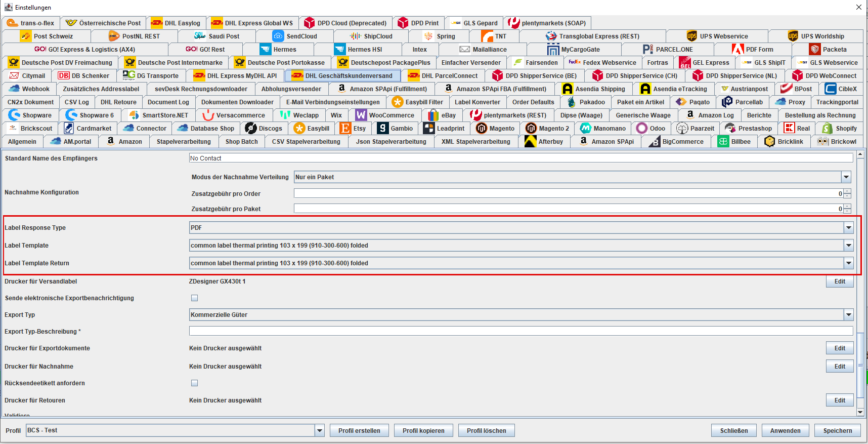Click the Shopware 6 logo icon
868x444 pixels.
coord(71,115)
